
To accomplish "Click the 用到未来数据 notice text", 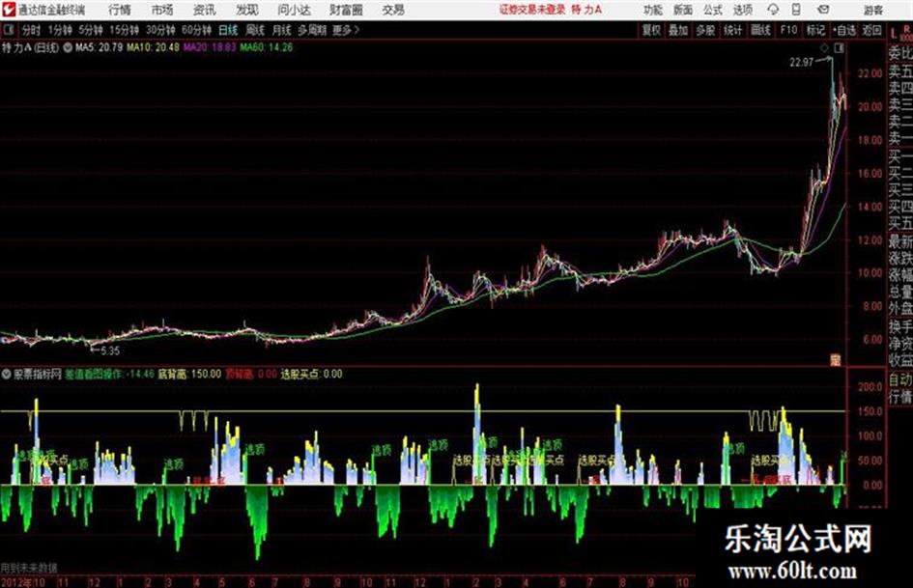I will pyautogui.click(x=29, y=568).
